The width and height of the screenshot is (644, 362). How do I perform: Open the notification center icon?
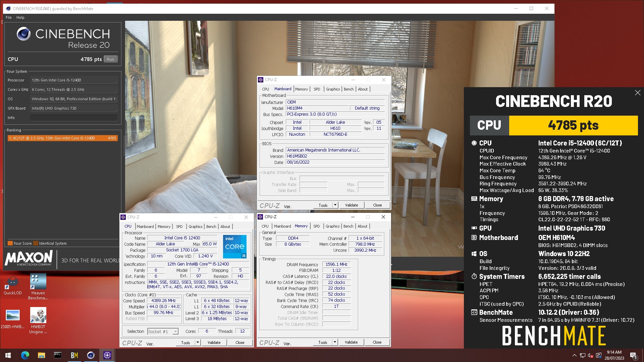tap(633, 355)
